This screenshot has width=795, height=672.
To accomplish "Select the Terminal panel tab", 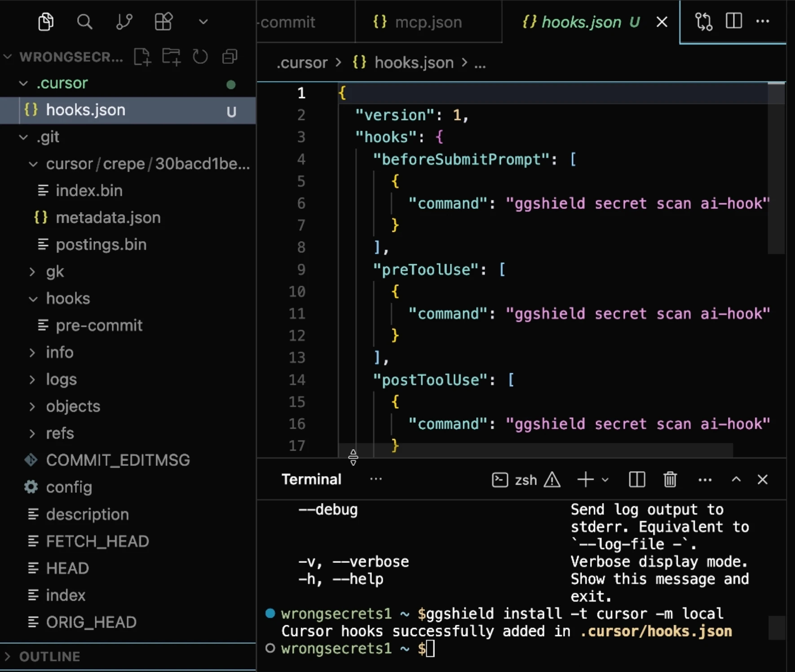I will click(311, 480).
